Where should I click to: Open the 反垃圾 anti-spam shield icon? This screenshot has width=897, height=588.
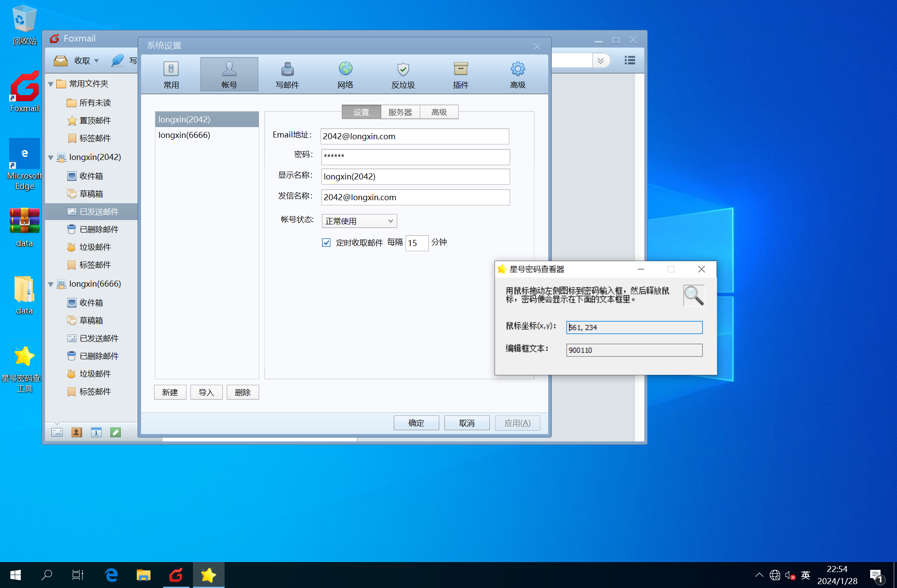pyautogui.click(x=403, y=69)
